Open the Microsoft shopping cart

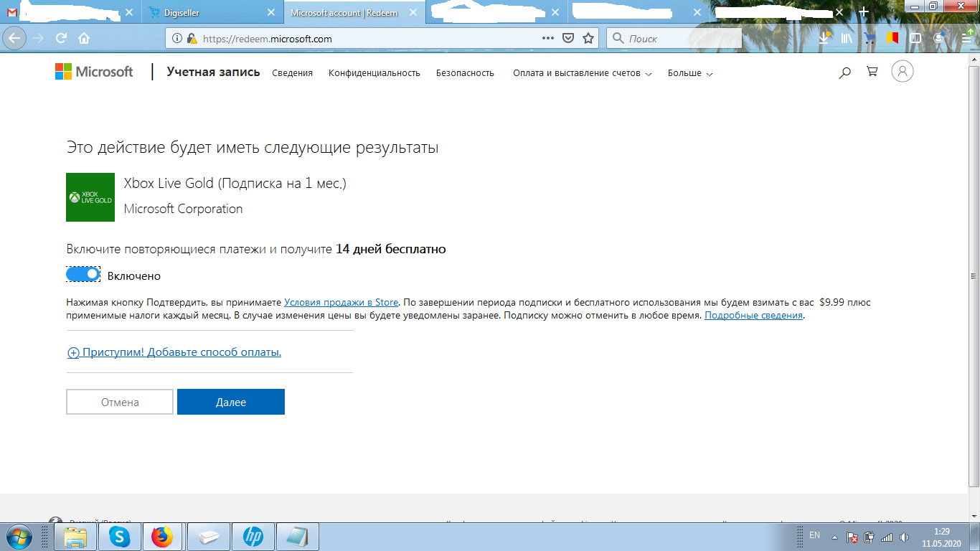coord(872,72)
